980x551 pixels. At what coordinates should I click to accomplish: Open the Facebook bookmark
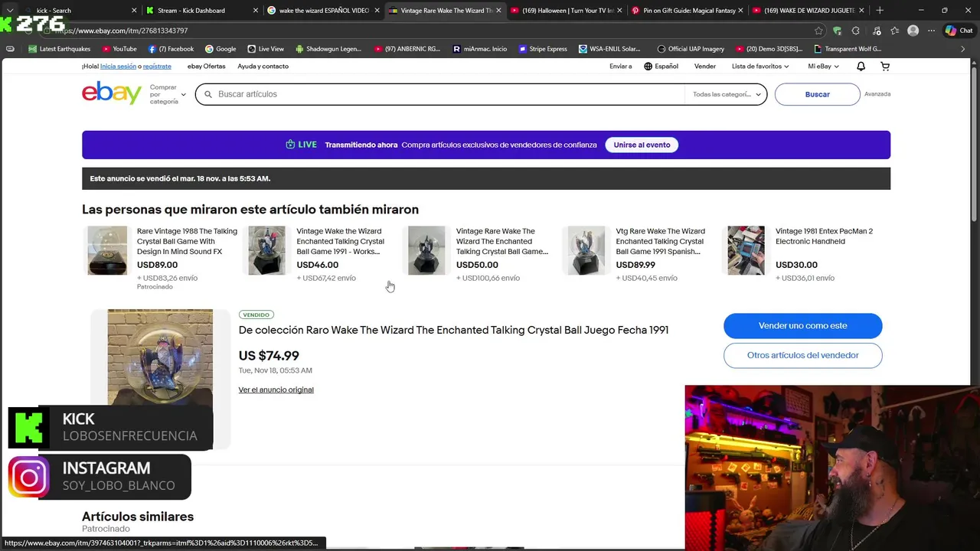point(171,49)
